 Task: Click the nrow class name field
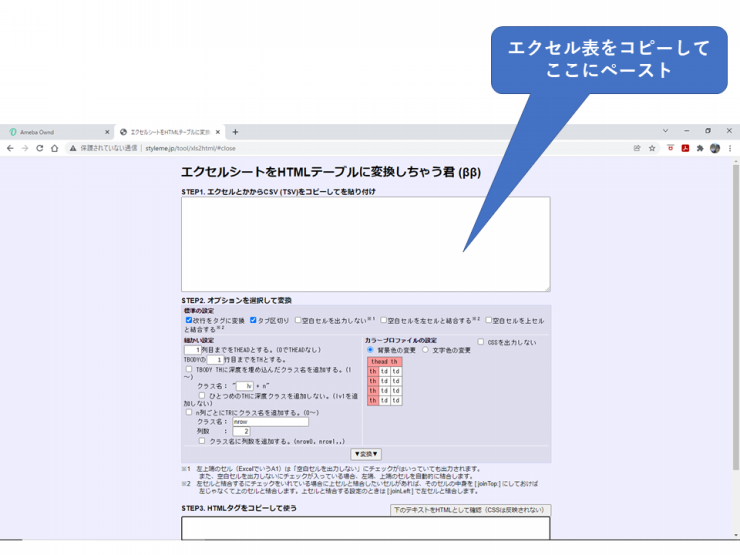[270, 421]
